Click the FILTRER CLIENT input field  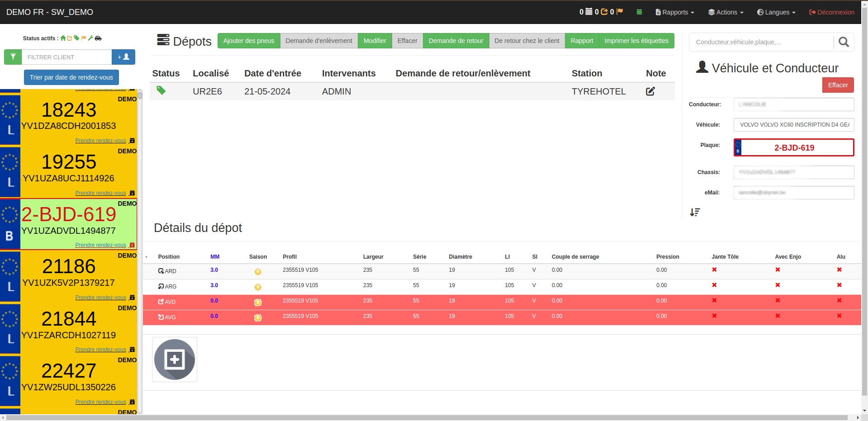(x=67, y=57)
